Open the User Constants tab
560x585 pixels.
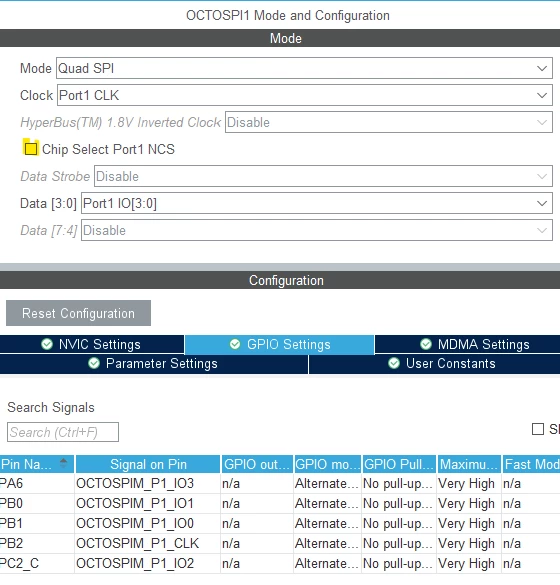pos(435,363)
